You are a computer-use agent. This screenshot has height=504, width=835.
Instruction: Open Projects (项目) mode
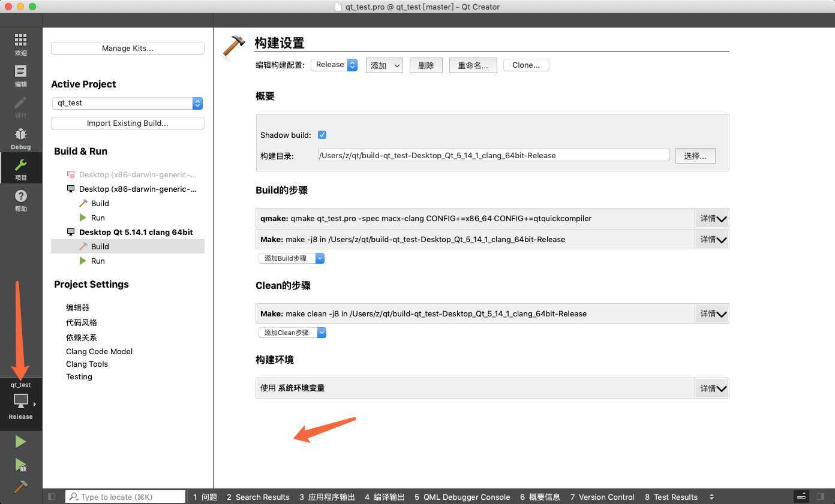point(20,169)
